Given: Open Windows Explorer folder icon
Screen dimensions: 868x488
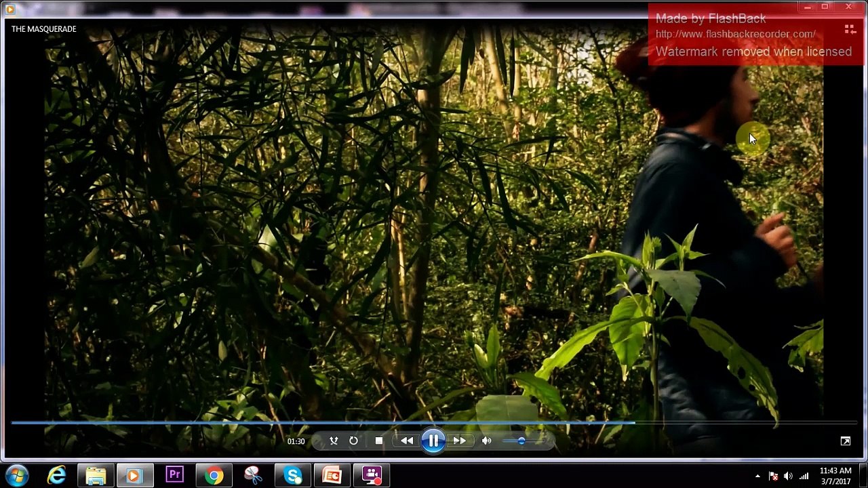Looking at the screenshot, I should [x=96, y=476].
